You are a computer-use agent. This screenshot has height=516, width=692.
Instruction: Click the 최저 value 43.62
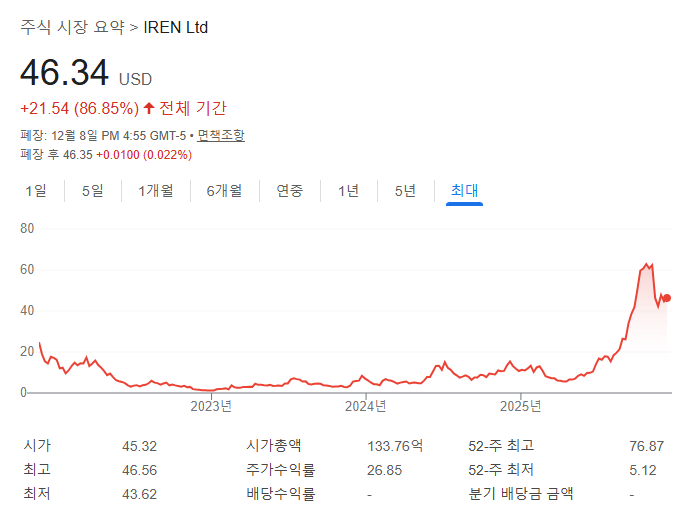(x=139, y=494)
